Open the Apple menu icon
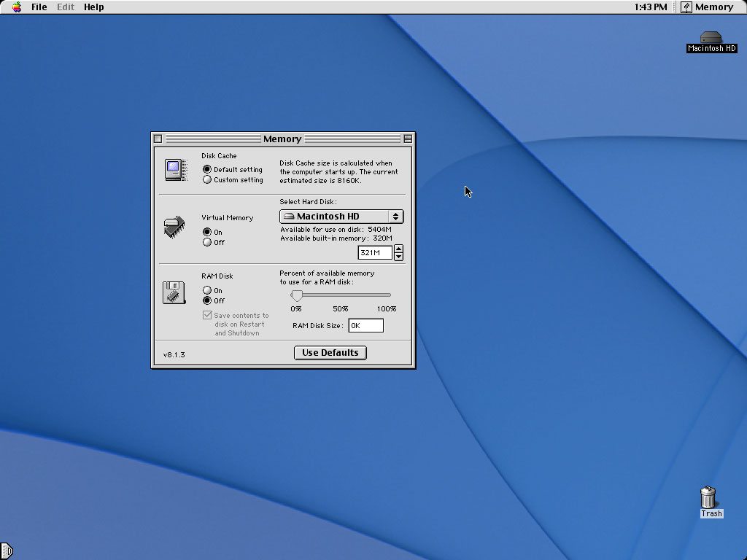 (x=17, y=7)
